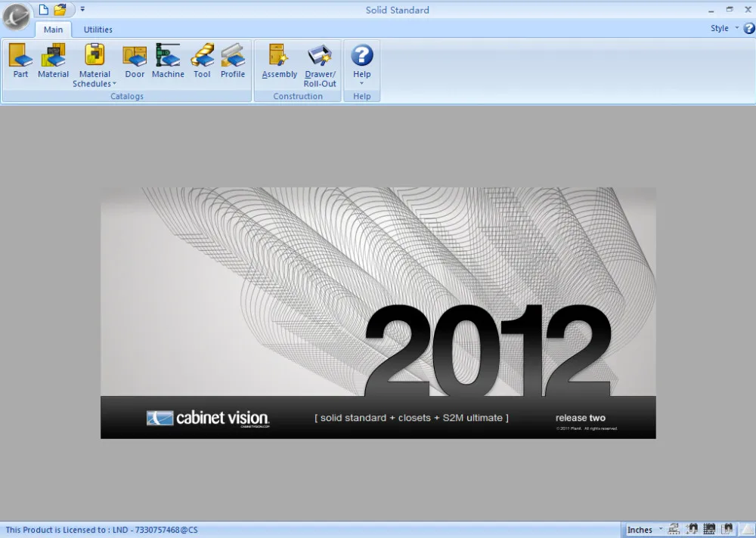This screenshot has height=538, width=756.
Task: Click the Solid Standard window title
Action: 398,10
